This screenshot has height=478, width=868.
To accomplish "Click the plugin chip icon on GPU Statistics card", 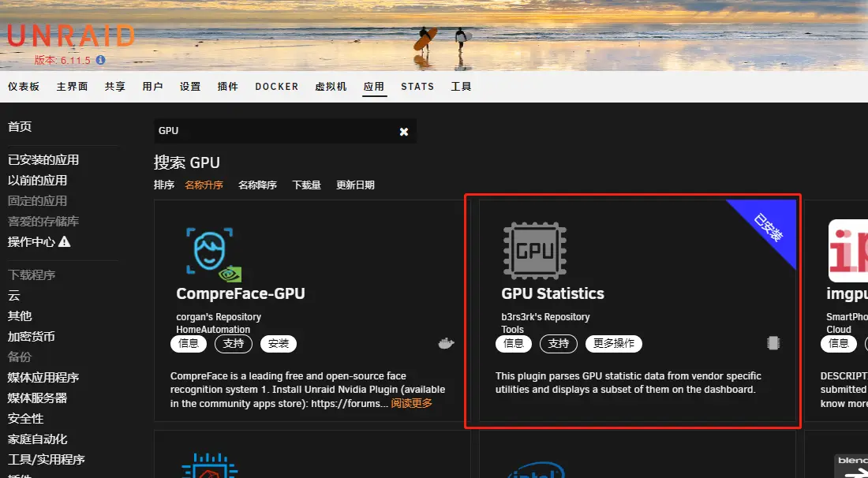I will pyautogui.click(x=773, y=343).
